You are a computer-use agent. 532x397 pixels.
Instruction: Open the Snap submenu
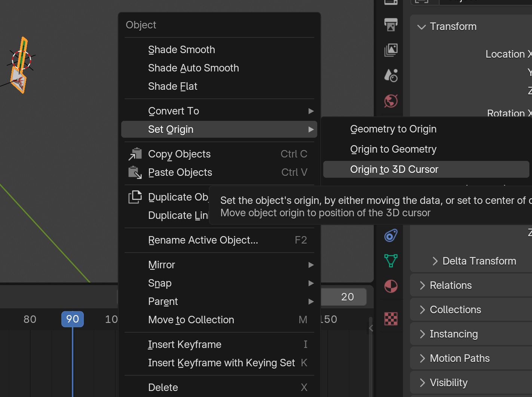coord(219,283)
